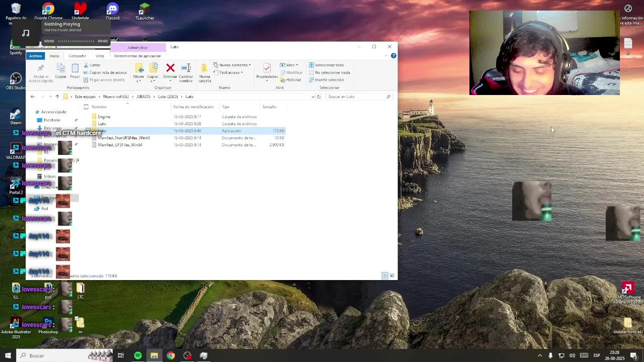Click Este equipo in the breadcrumb
Screen dimensions: 644x362
(x=85, y=97)
